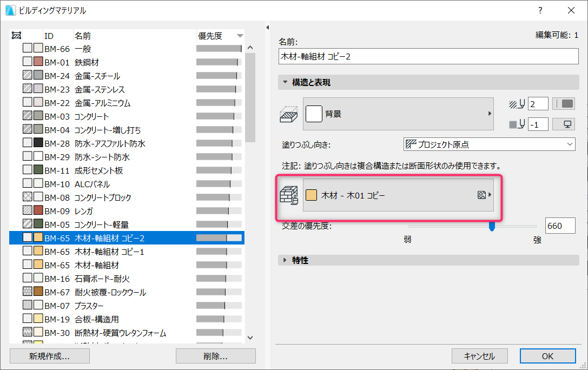Click the brown surface swatch of BM-67
Image resolution: width=588 pixels, height=370 pixels.
click(x=38, y=291)
